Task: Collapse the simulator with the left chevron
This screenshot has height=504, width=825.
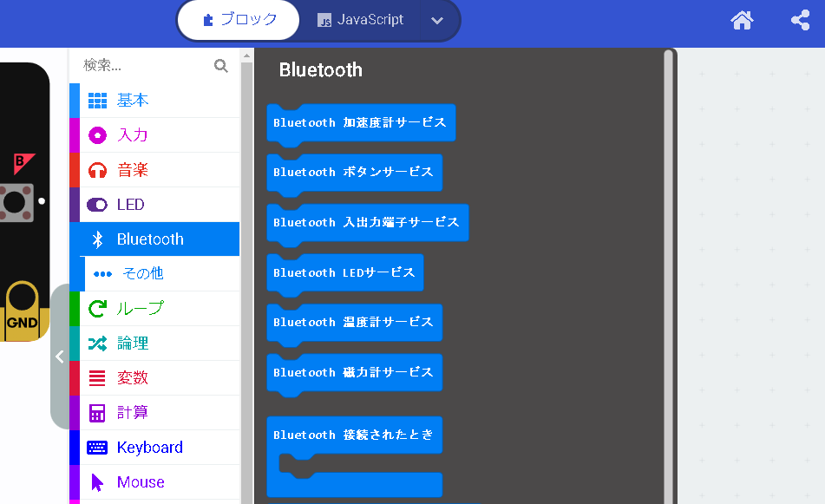Action: pyautogui.click(x=60, y=357)
